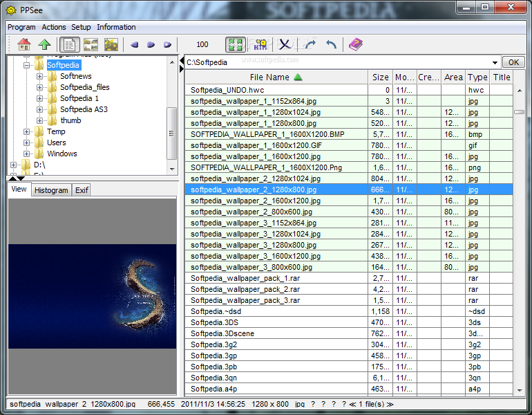
Task: Click the first purple right-arrow icon
Action: tap(151, 44)
